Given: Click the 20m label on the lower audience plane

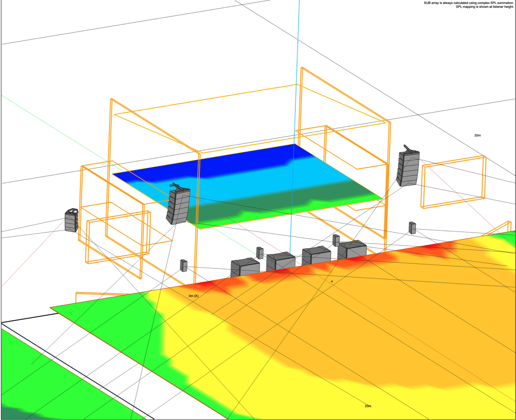Looking at the screenshot, I should point(368,406).
